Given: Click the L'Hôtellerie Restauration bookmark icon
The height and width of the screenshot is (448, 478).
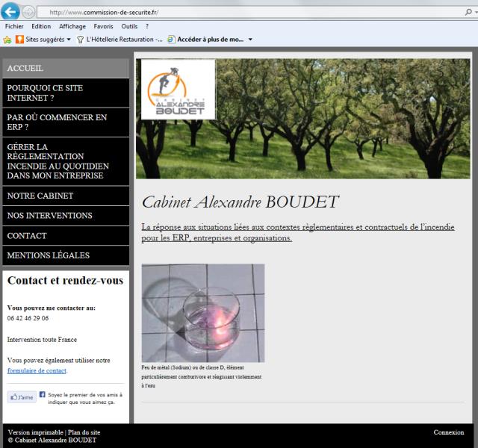Looking at the screenshot, I should point(80,40).
